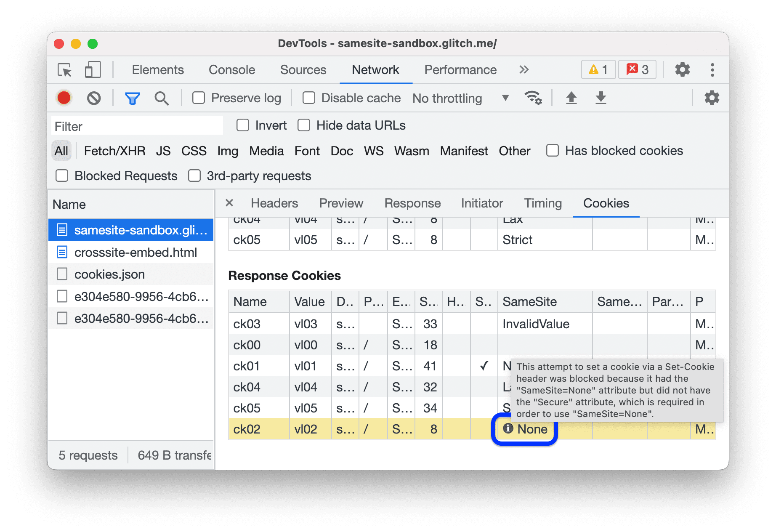
Task: Switch to the Cookies tab
Action: pyautogui.click(x=606, y=203)
